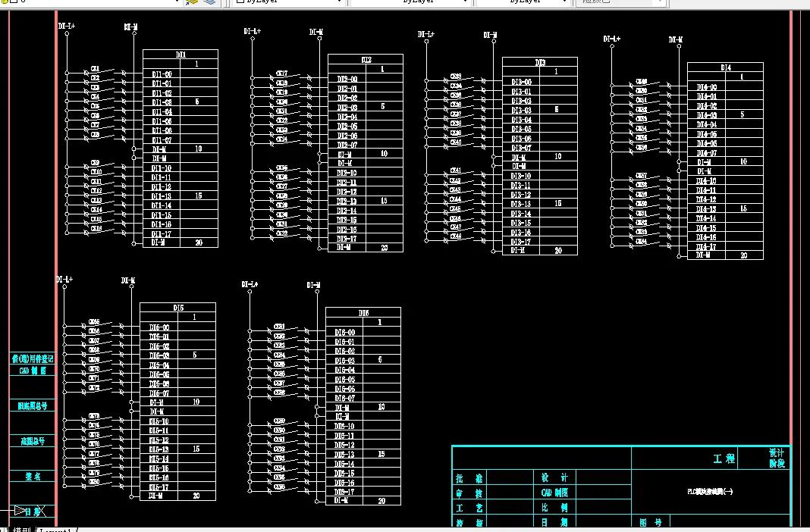This screenshot has width=810, height=532.
Task: Click the 设计 title block label
Action: coord(554,478)
